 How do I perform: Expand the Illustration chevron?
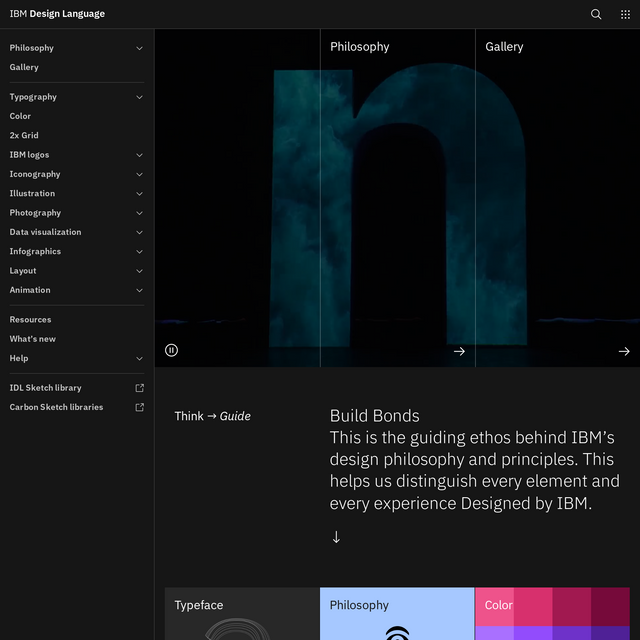(139, 193)
